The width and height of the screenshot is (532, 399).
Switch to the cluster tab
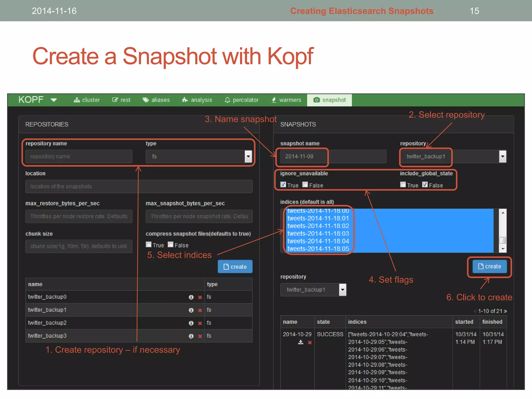pyautogui.click(x=87, y=100)
